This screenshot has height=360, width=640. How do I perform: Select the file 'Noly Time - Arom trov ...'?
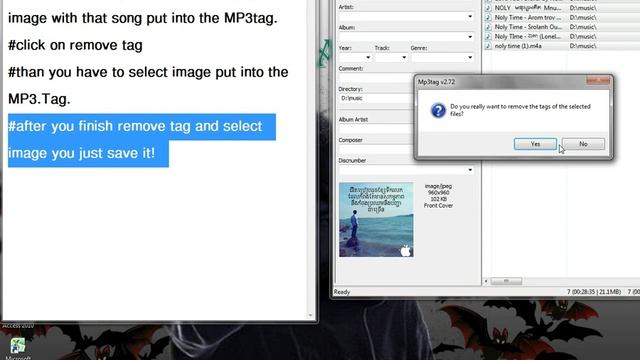[x=528, y=18]
